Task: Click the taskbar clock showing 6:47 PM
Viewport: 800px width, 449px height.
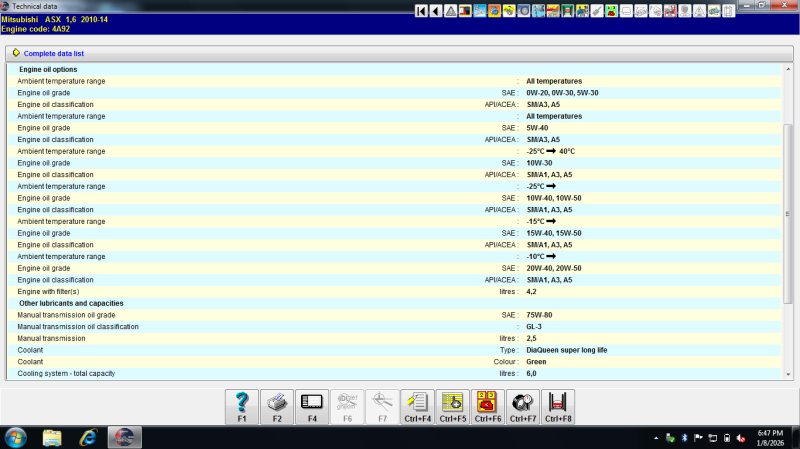Action: tap(770, 438)
